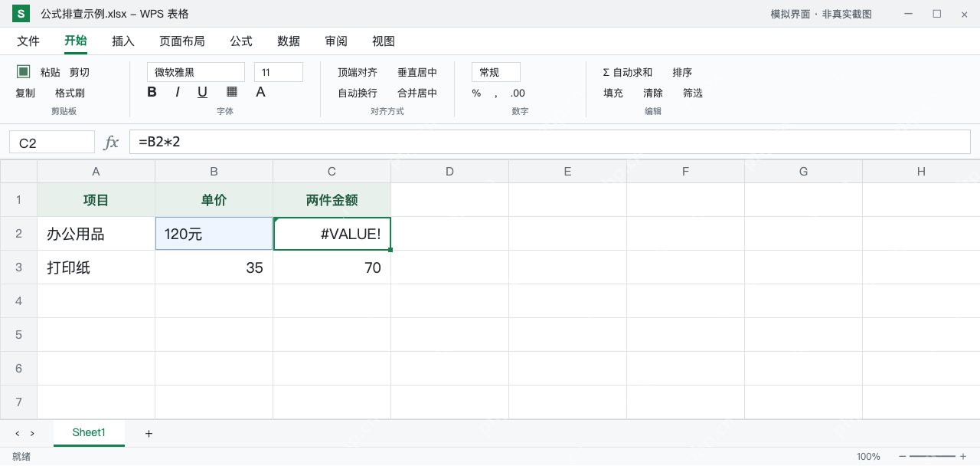Click the 排序 sort button
Viewport: 980px width, 466px height.
[682, 72]
